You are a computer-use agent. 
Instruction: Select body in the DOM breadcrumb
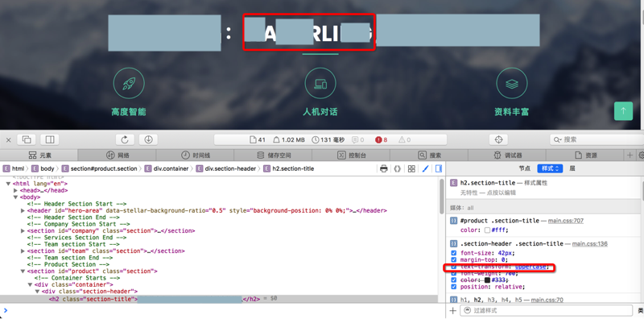click(43, 168)
